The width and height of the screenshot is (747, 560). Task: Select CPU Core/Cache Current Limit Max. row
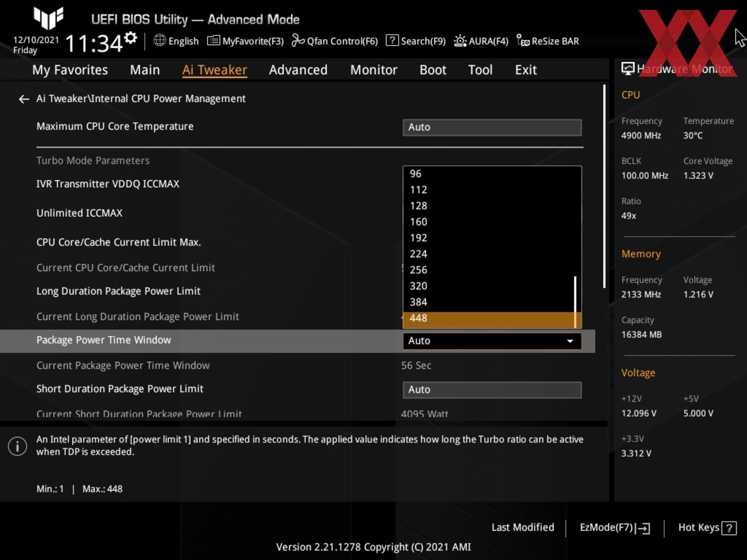(119, 242)
